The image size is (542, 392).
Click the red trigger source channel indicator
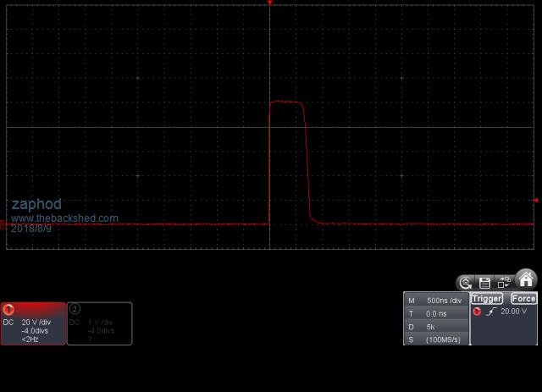pyautogui.click(x=477, y=312)
